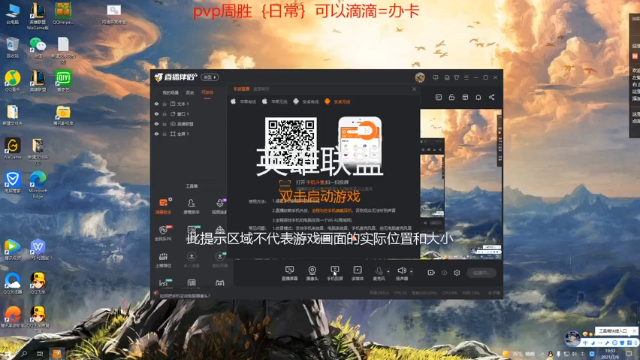This screenshot has width=640, height=360.
Task: Click the phone illustration image
Action: 360,141
